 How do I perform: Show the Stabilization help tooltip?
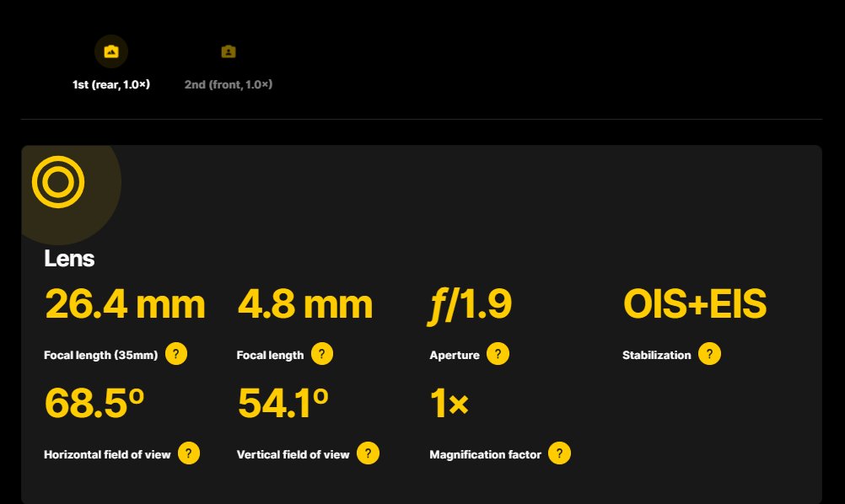click(x=709, y=354)
